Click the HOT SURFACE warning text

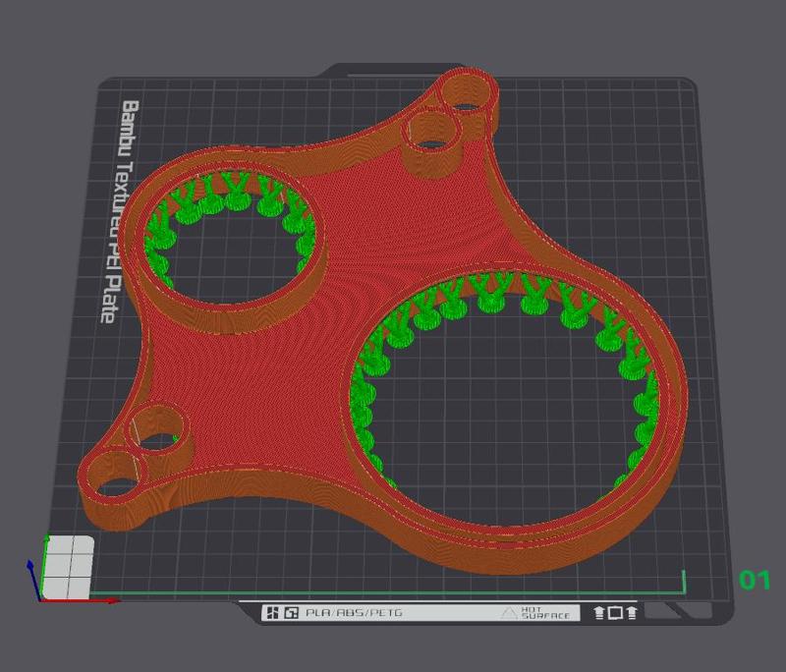tap(545, 613)
